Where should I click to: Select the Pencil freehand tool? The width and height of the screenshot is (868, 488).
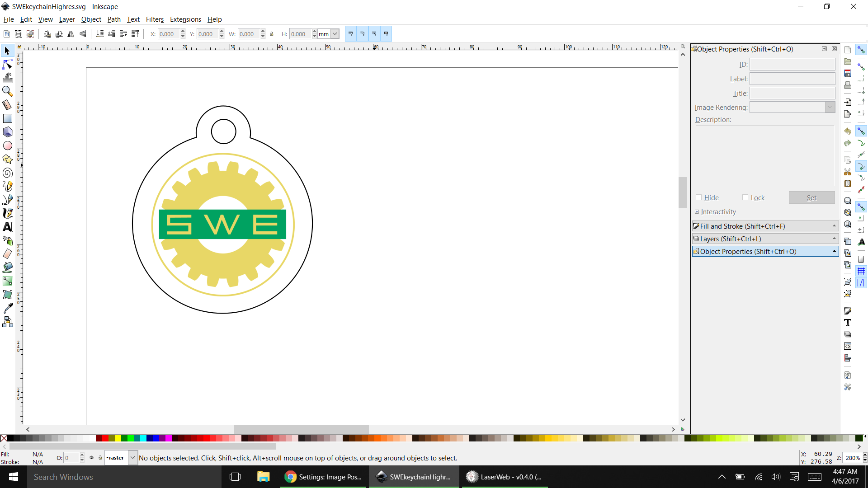(7, 186)
